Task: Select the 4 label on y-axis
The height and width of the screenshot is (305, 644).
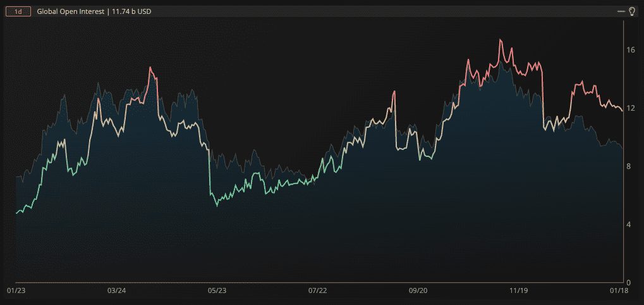Action: click(x=628, y=224)
